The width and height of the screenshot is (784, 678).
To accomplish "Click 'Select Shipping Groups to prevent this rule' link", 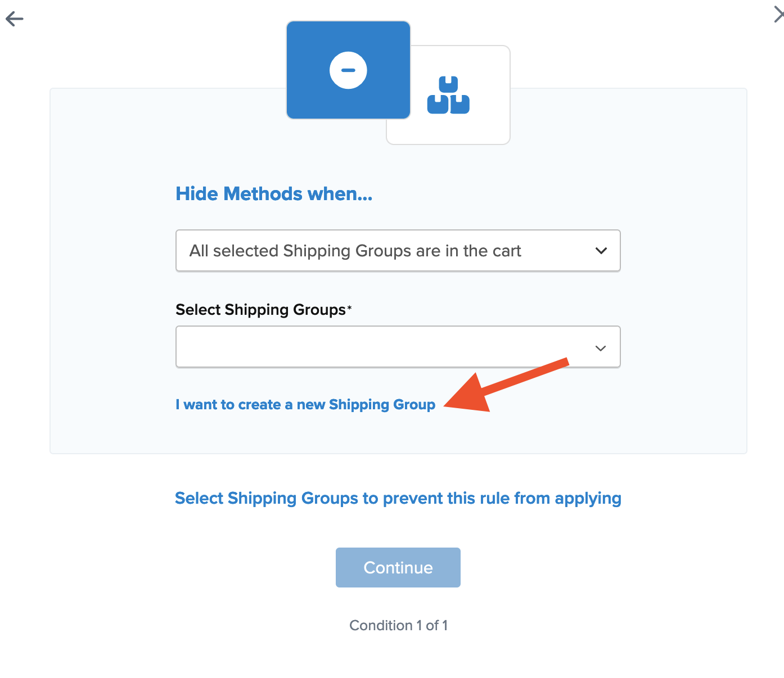I will (398, 498).
